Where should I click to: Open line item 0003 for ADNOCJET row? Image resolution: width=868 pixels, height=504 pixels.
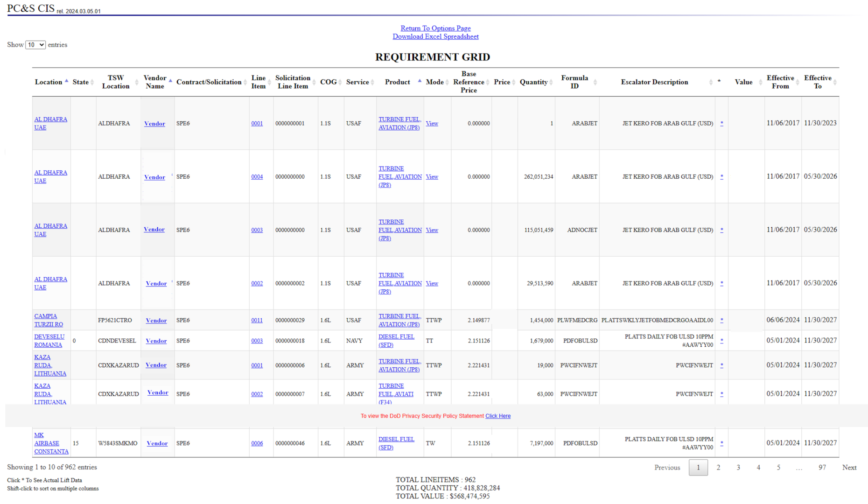(257, 230)
